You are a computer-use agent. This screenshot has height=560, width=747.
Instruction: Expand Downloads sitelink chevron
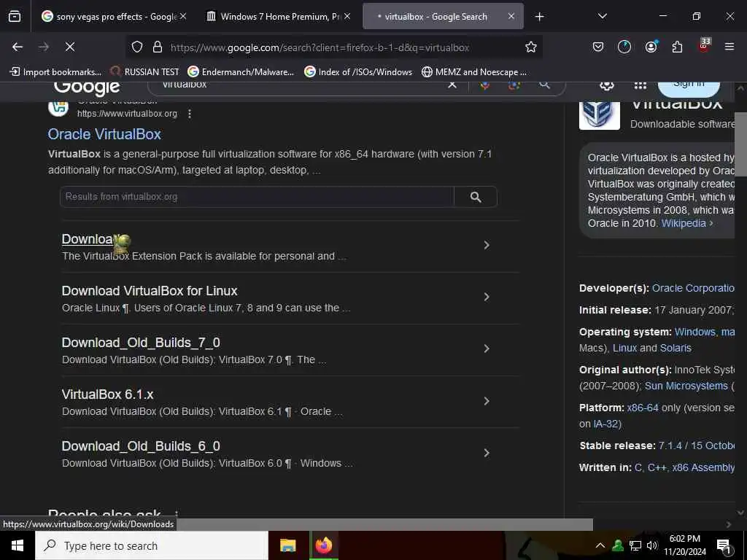[487, 245]
